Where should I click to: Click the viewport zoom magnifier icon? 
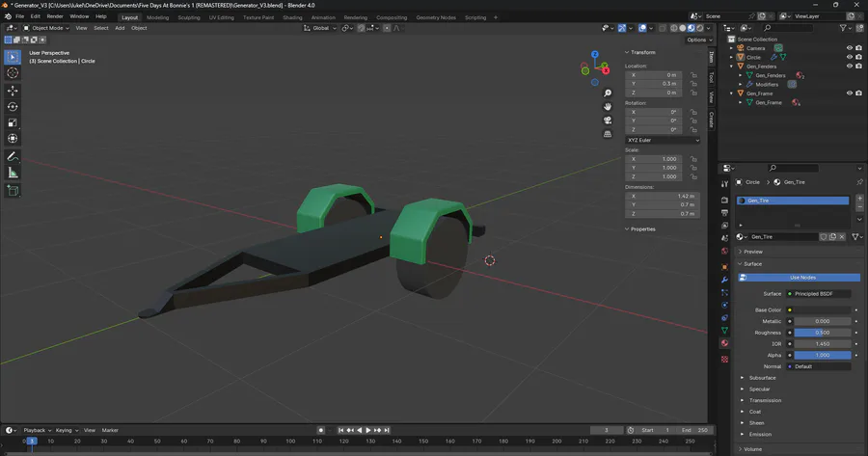click(x=608, y=93)
